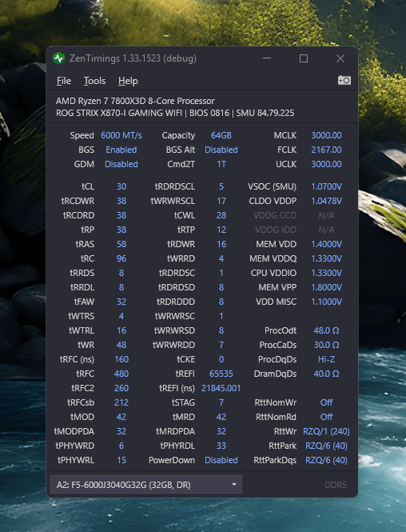
Task: Click the 6000 MT/s speed value
Action: tap(121, 135)
